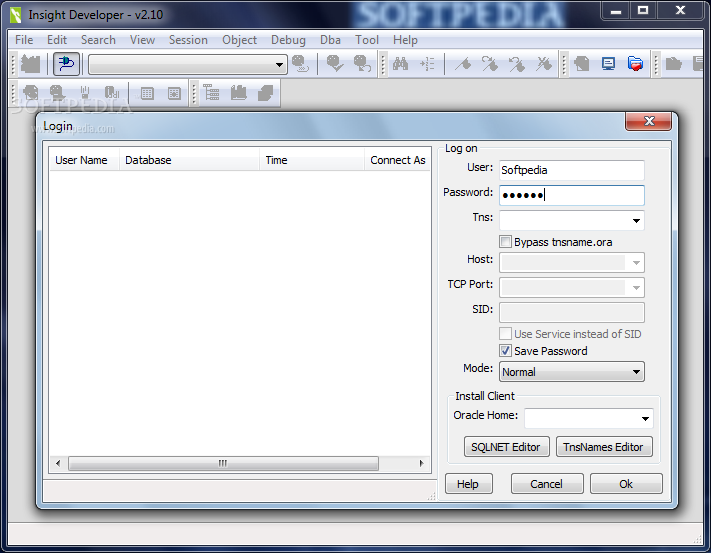Click the indent lines icon next to binoculars
Screen dimensions: 711x553
click(x=427, y=64)
